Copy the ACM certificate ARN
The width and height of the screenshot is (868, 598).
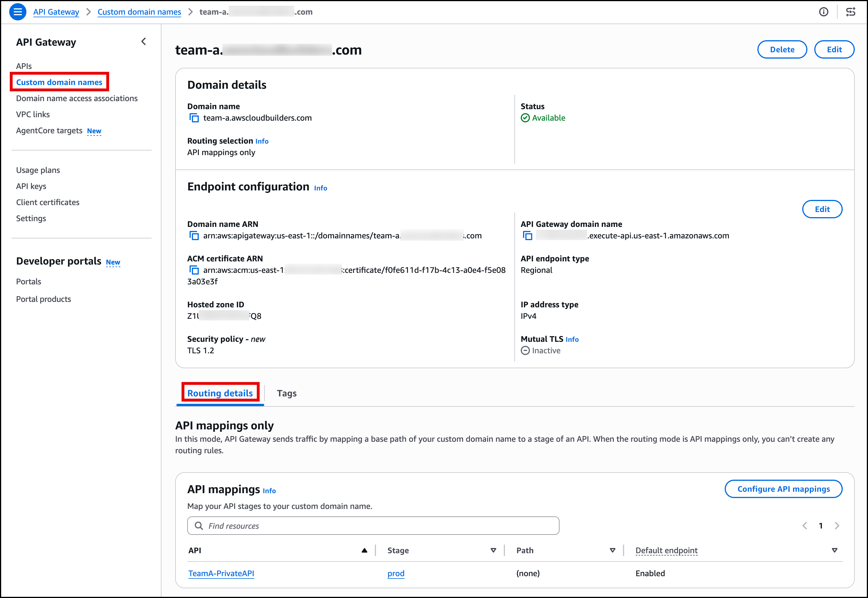(194, 270)
